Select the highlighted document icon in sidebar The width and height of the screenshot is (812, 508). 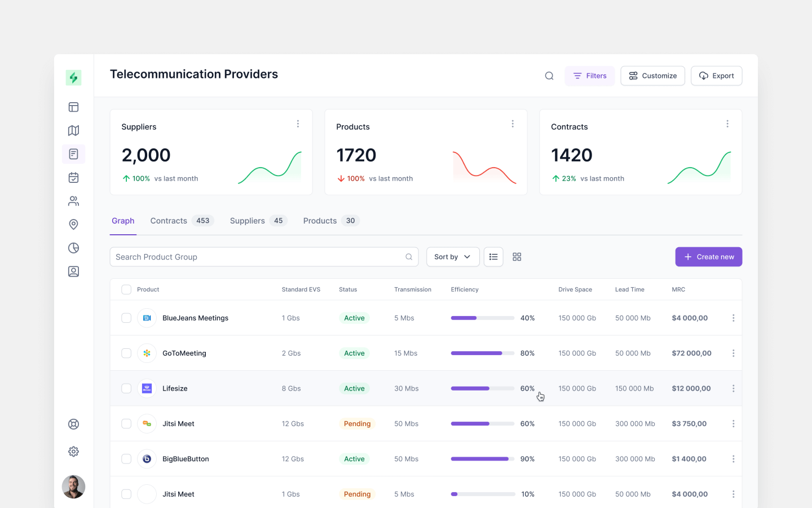coord(73,154)
